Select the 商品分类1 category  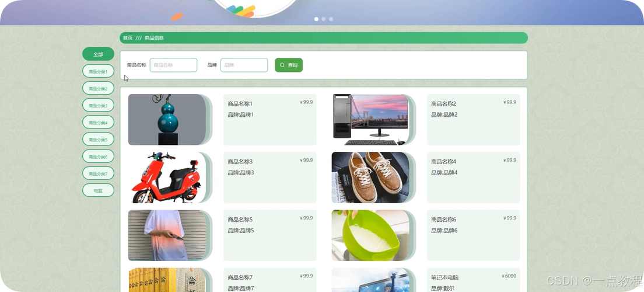[98, 71]
